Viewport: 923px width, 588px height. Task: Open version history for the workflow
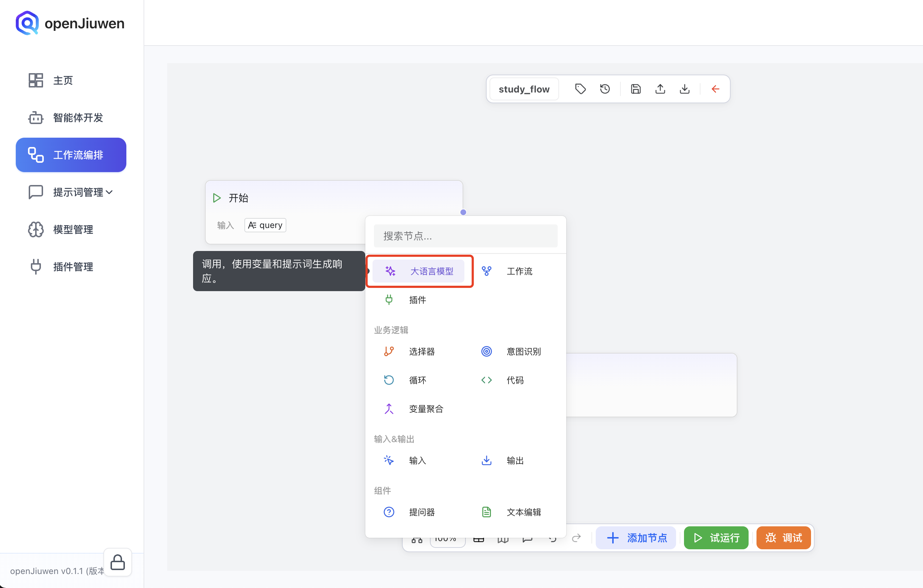click(605, 89)
